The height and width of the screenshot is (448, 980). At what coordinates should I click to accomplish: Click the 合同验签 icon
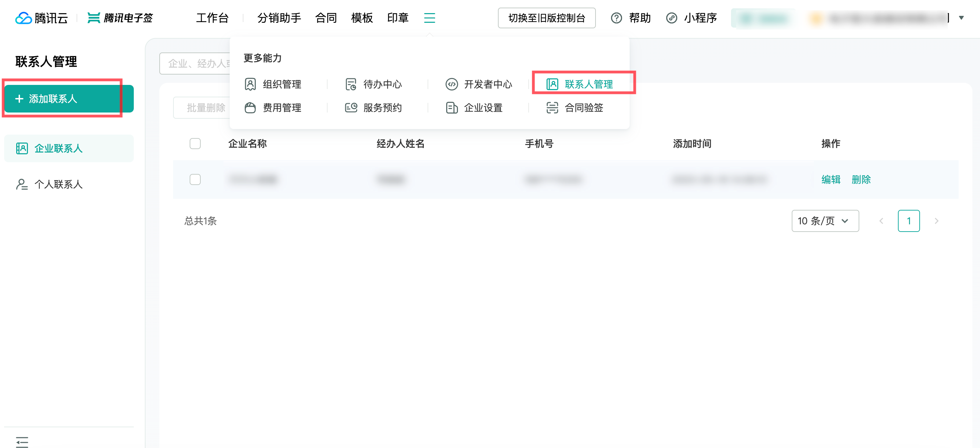[552, 108]
